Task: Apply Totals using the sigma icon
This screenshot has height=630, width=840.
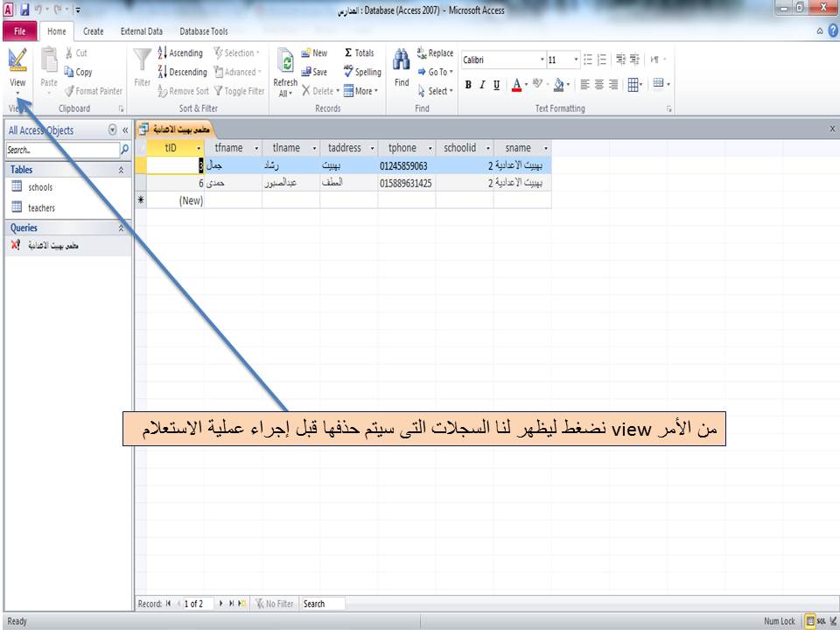Action: pos(348,52)
